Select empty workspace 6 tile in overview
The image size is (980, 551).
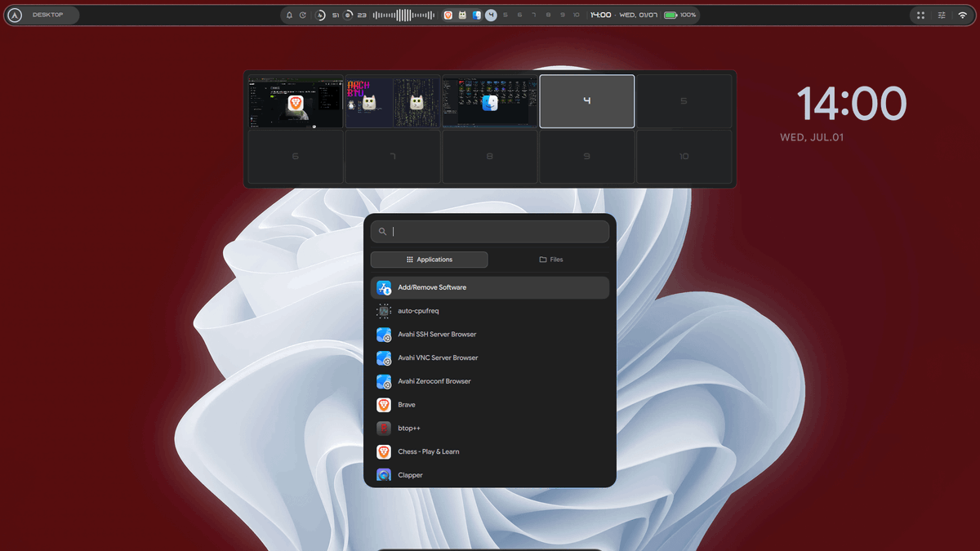point(296,157)
